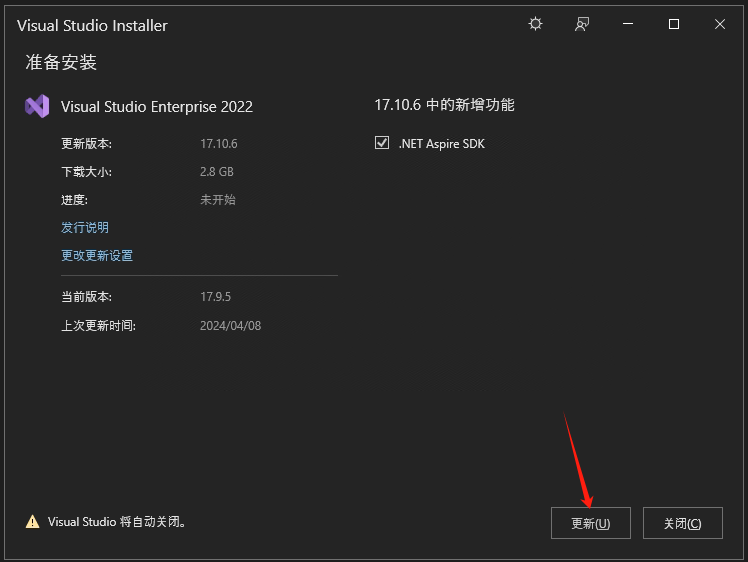
Task: Click the yellow warning triangle icon
Action: pyautogui.click(x=32, y=521)
